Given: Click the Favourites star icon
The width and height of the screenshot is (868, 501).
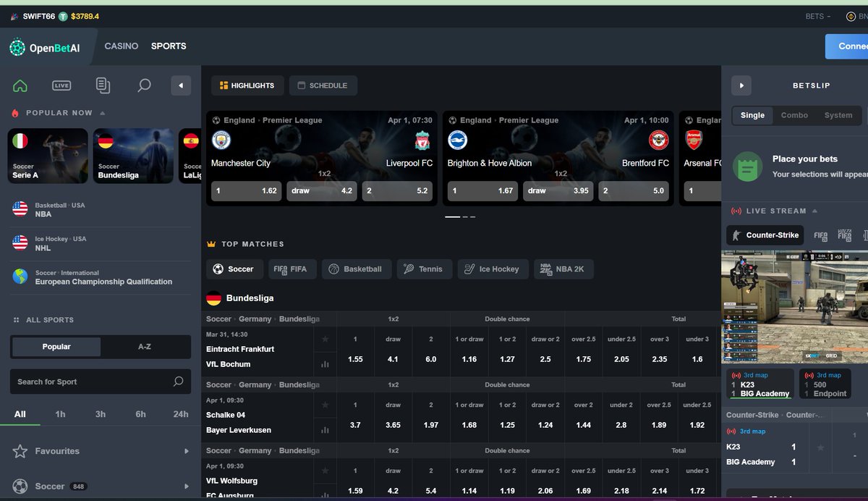Looking at the screenshot, I should (x=20, y=451).
